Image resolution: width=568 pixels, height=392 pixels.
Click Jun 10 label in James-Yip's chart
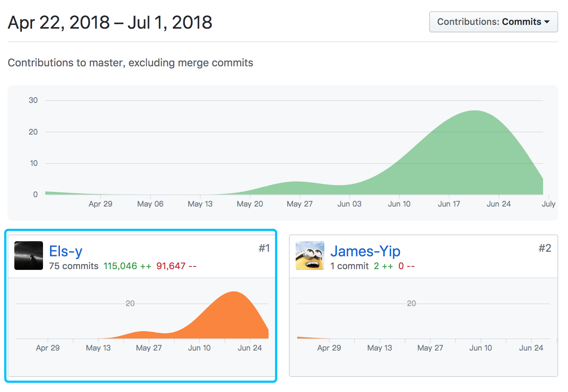point(480,348)
